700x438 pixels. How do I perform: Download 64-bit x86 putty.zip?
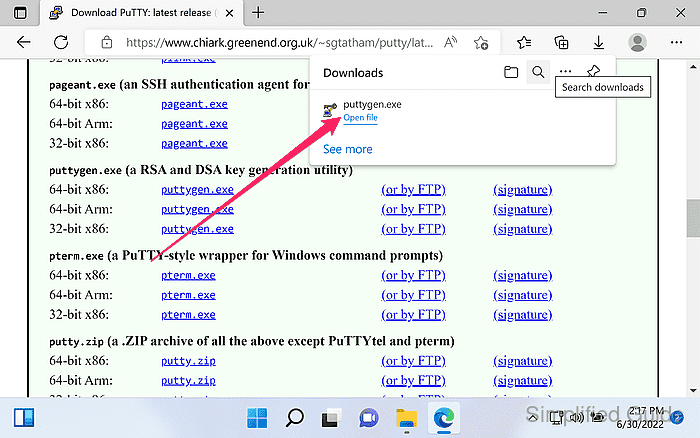[x=188, y=361]
